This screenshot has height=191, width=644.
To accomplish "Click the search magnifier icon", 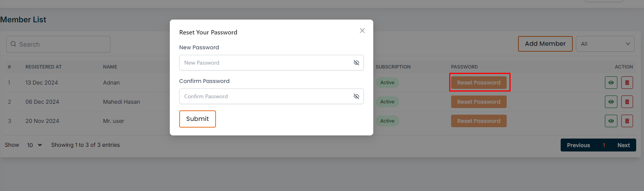I will (x=13, y=44).
